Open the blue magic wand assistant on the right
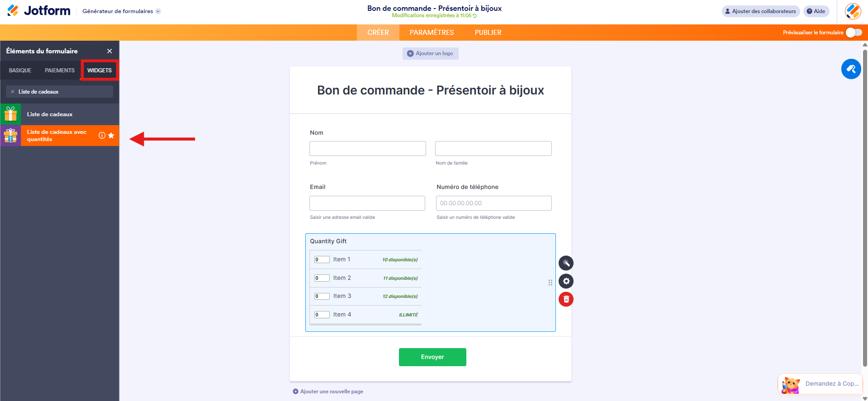The image size is (868, 401). point(851,69)
